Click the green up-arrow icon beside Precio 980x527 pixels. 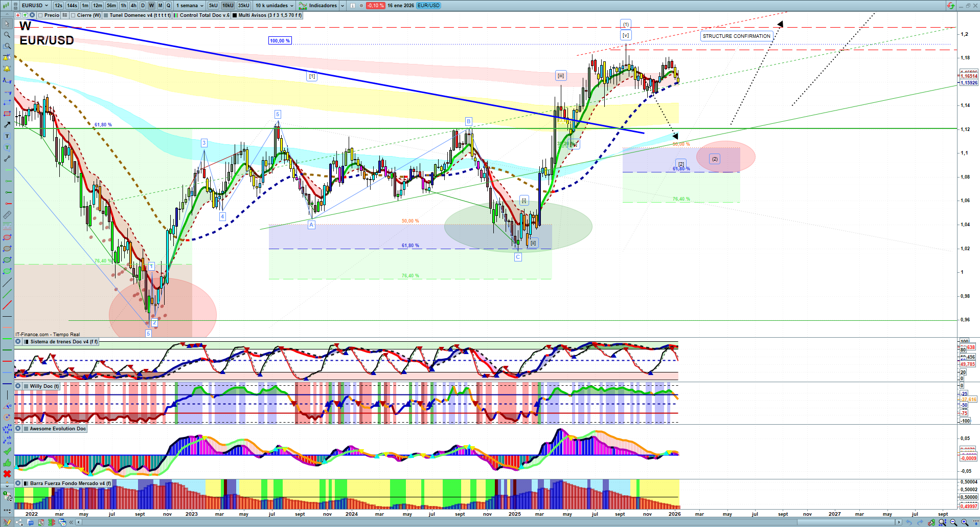[x=25, y=15]
